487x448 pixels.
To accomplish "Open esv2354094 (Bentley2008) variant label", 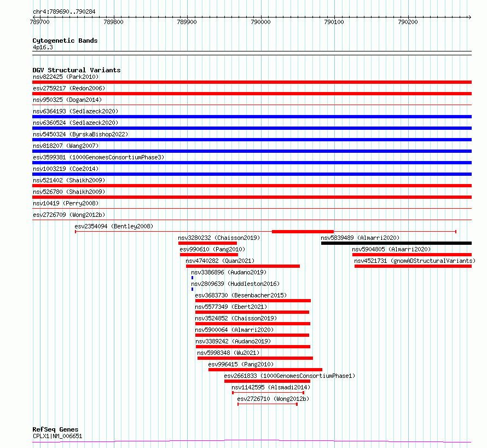I will point(114,226).
